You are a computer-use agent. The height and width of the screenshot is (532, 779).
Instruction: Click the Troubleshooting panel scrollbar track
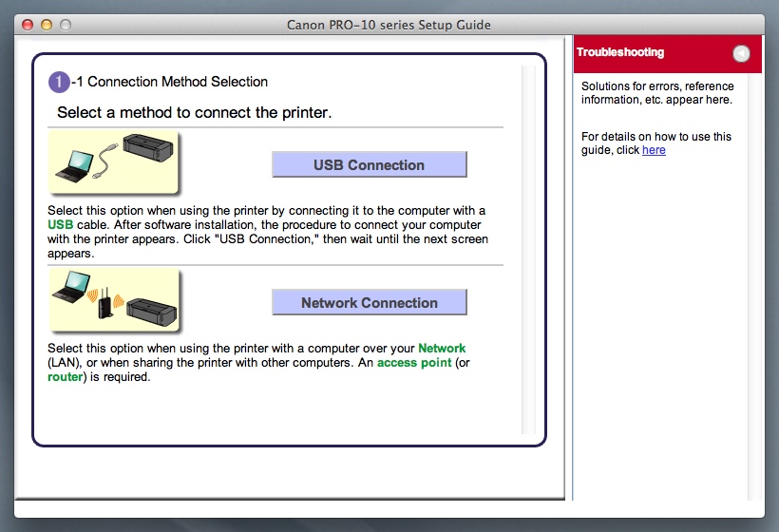756,285
